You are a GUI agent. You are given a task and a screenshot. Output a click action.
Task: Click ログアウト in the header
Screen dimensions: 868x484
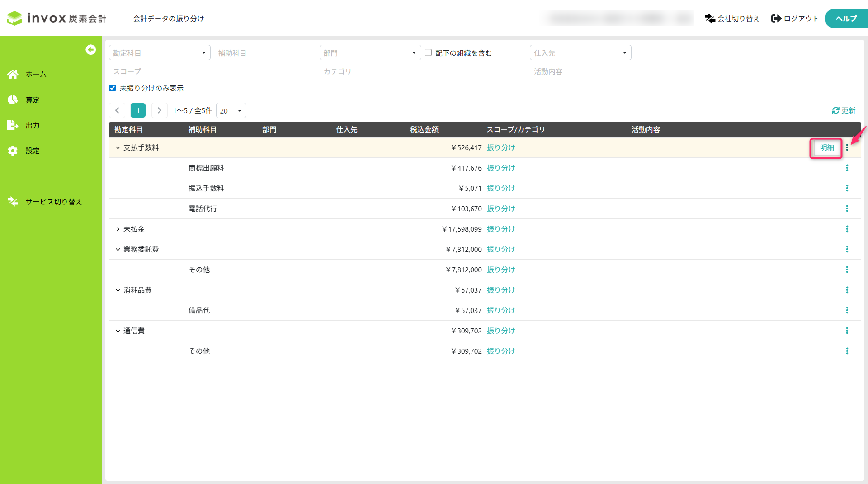[795, 19]
